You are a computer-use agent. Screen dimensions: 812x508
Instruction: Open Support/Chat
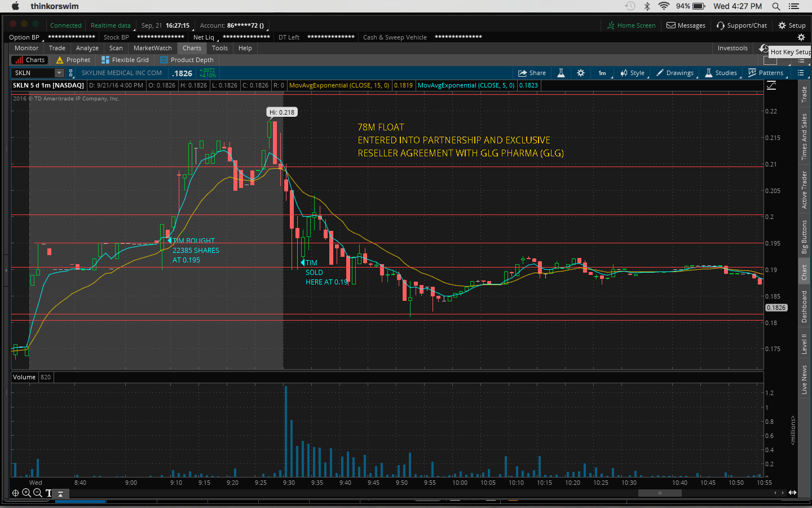[742, 25]
